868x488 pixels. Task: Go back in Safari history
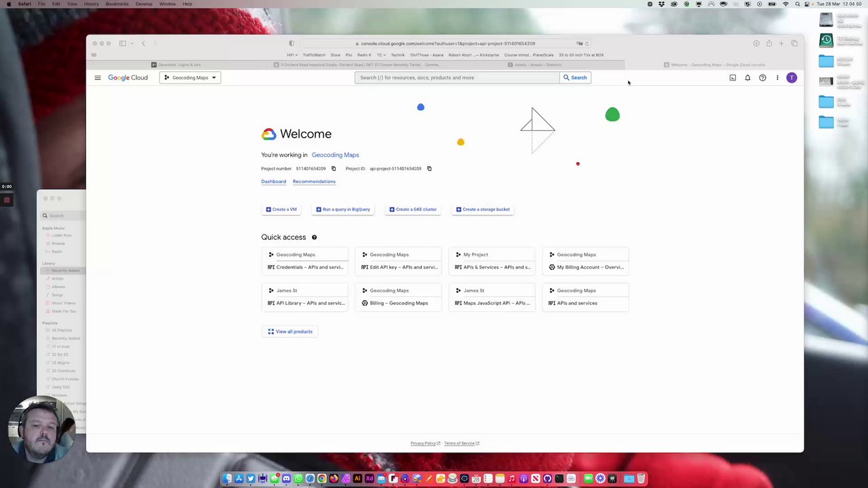143,43
